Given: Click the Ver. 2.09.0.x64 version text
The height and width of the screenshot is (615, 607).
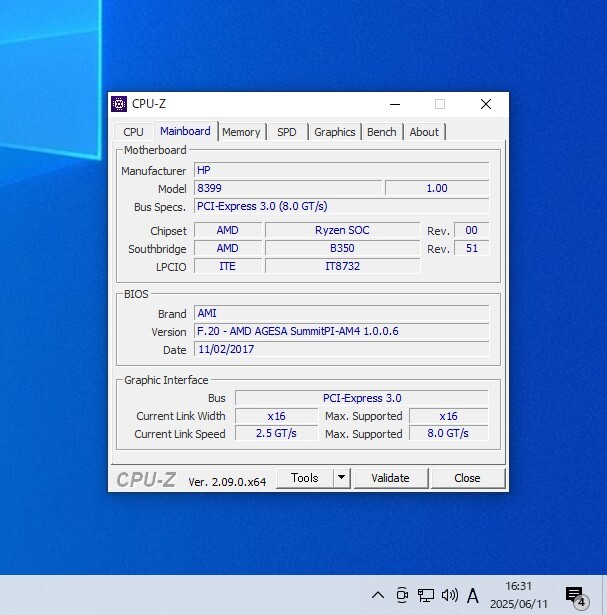Looking at the screenshot, I should [227, 482].
